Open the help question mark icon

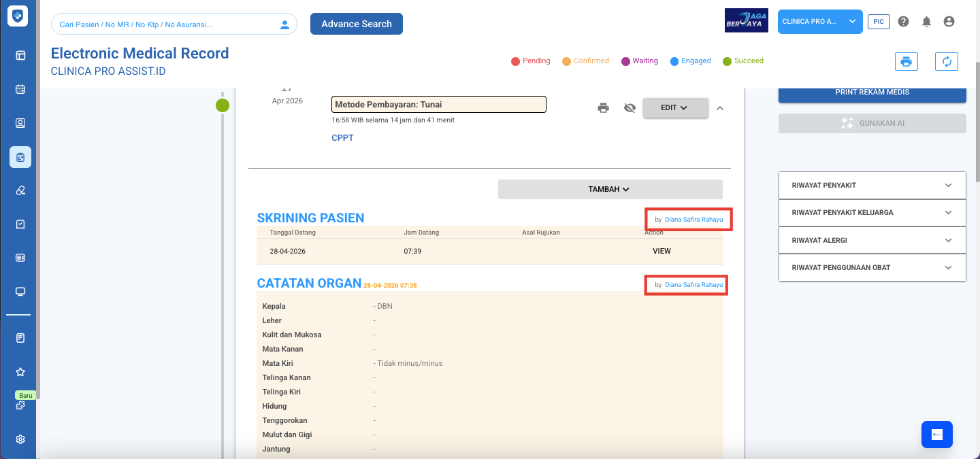903,22
